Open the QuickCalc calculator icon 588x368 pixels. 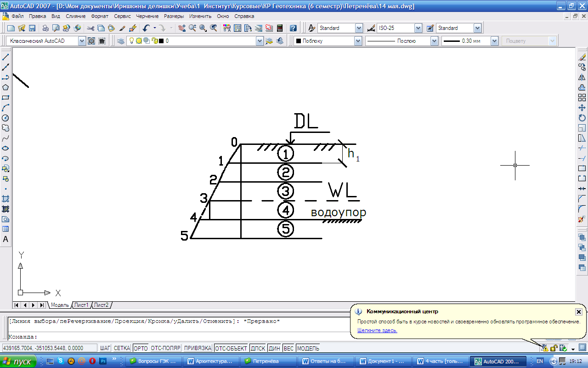(279, 28)
